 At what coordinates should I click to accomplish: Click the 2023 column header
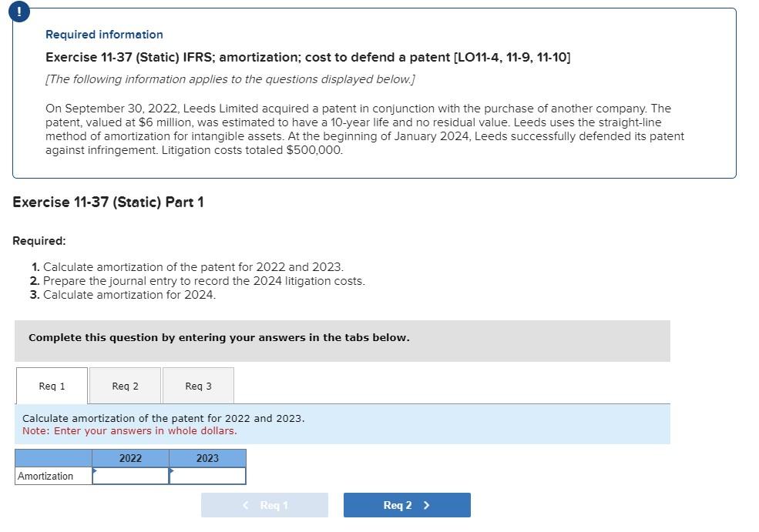[207, 458]
